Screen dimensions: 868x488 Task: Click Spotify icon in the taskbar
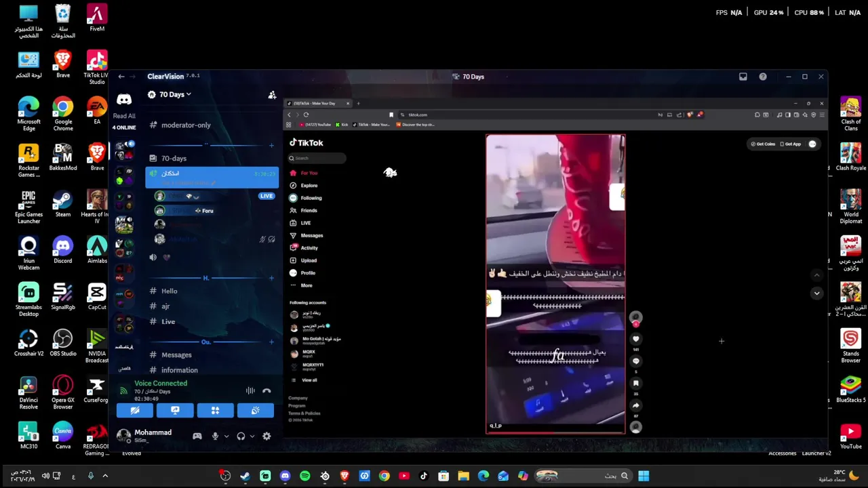[304, 476]
